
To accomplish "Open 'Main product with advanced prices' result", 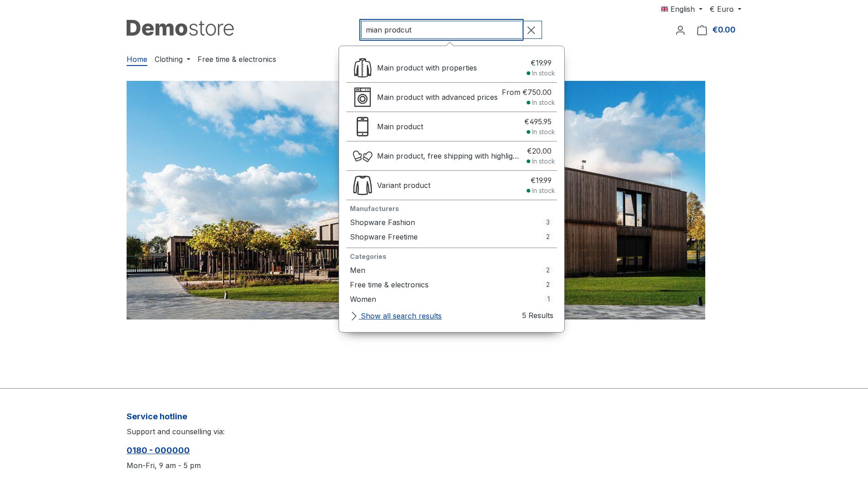I will pyautogui.click(x=452, y=97).
